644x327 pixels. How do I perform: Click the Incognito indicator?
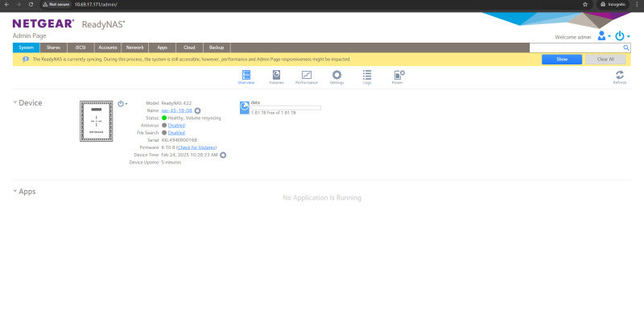(613, 4)
